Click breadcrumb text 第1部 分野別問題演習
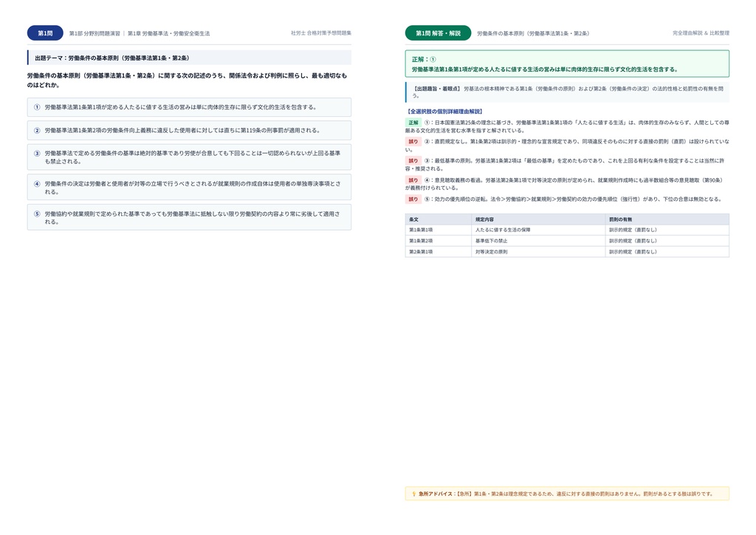756x535 pixels. (94, 33)
